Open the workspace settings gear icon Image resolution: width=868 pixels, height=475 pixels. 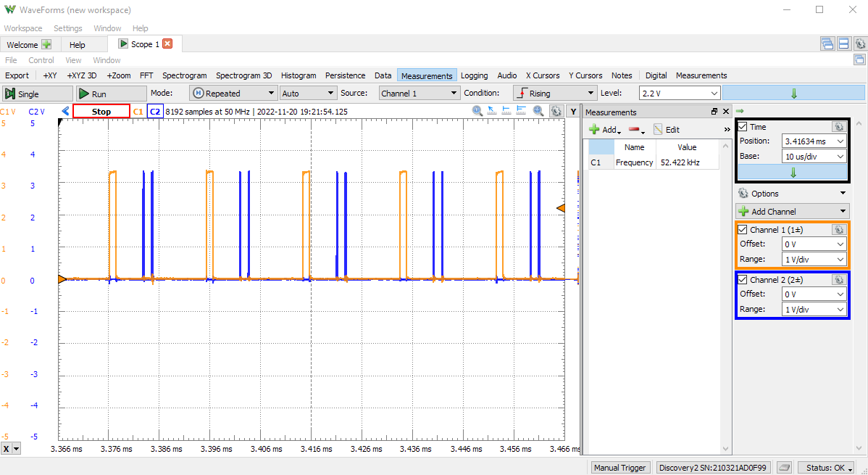coord(861,44)
